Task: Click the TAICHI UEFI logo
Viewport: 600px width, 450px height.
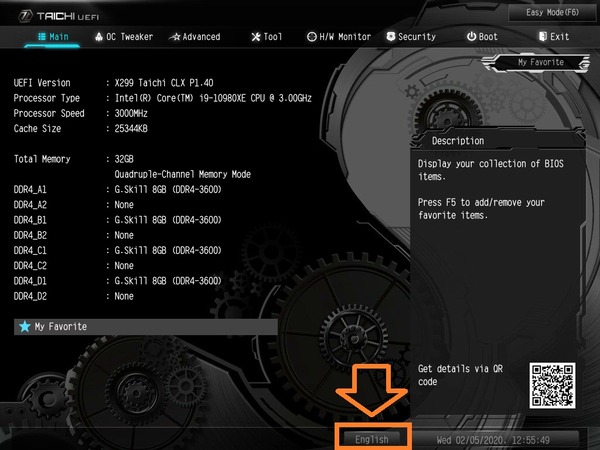Action: 59,16
